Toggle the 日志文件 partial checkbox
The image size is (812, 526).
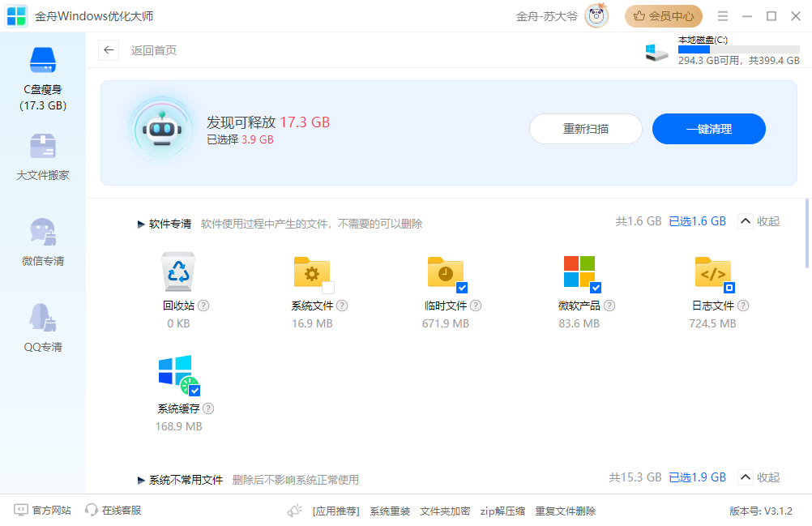click(729, 288)
